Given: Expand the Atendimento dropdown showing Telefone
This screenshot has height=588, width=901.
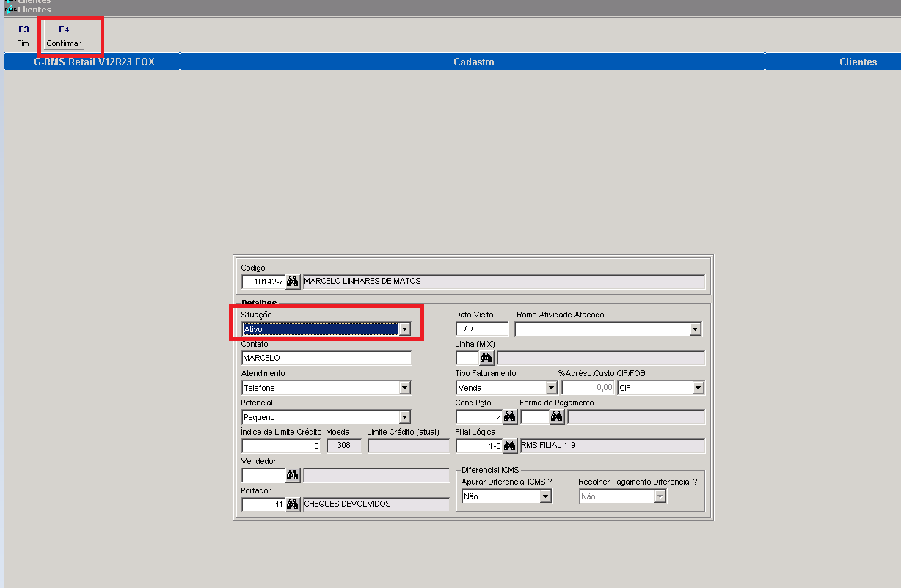Looking at the screenshot, I should 405,388.
